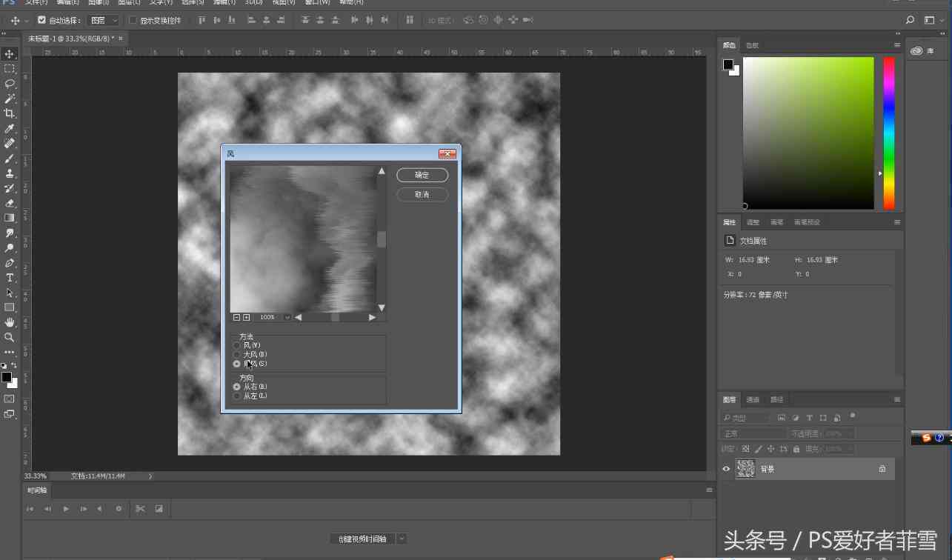Open dropdown arrow beside Create Video Timeline
Image resolution: width=952 pixels, height=560 pixels.
[402, 539]
